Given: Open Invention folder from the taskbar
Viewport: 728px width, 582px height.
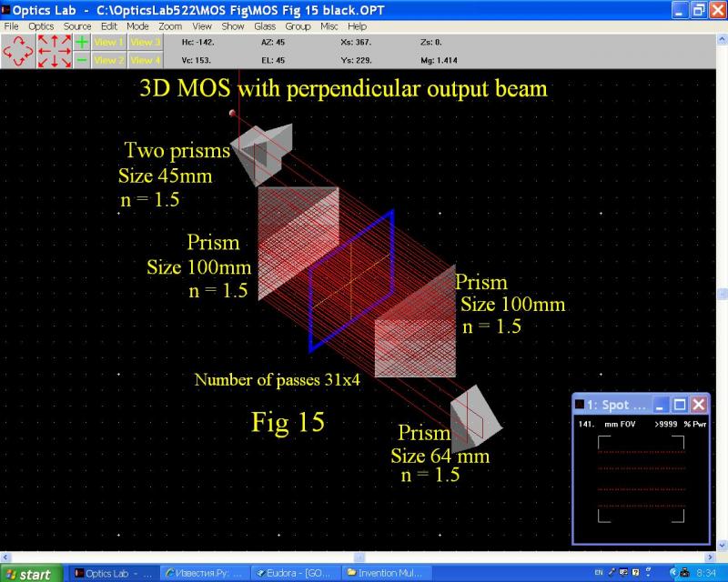Looking at the screenshot, I should coord(386,574).
